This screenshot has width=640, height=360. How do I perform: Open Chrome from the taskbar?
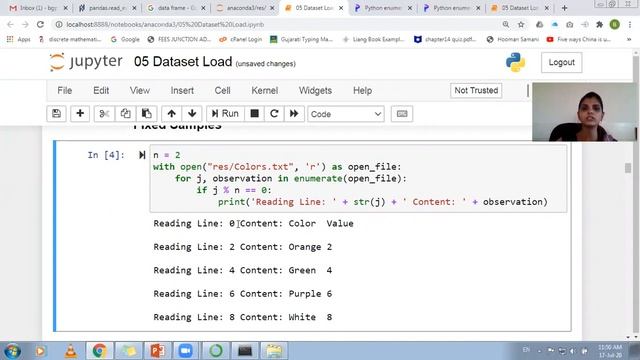(x=99, y=351)
